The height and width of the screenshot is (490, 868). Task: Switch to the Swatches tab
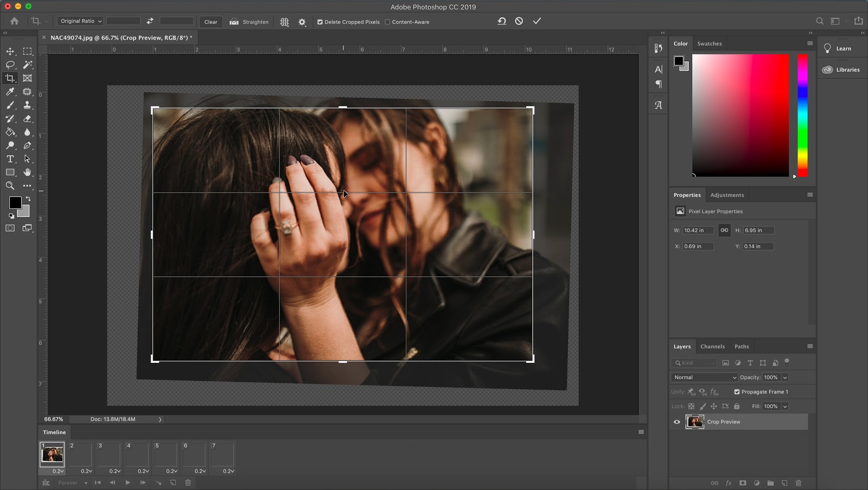coord(709,43)
